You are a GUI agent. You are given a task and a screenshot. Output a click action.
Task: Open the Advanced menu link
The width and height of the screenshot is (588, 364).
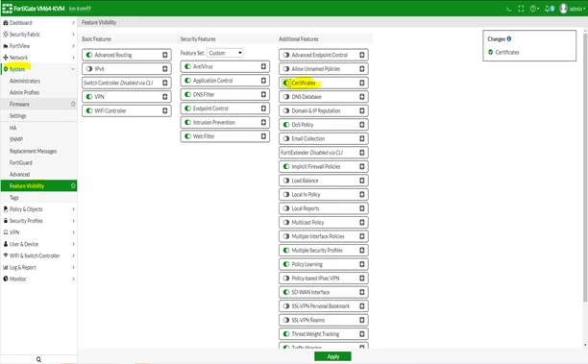[x=19, y=174]
